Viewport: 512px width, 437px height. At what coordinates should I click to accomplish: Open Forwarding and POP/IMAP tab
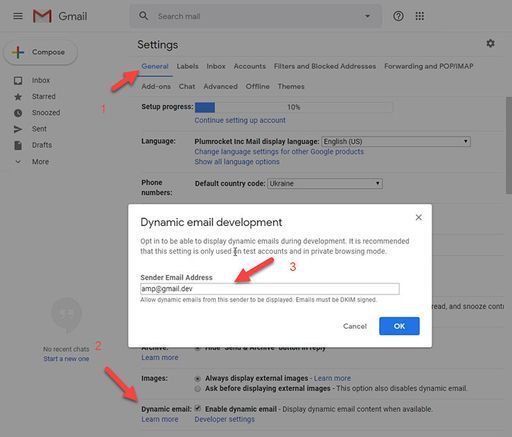coord(429,66)
